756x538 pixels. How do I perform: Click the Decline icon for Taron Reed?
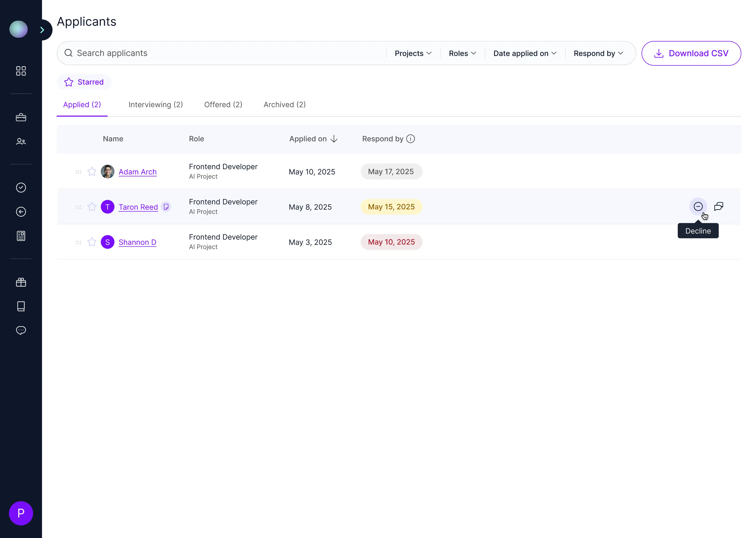(698, 207)
